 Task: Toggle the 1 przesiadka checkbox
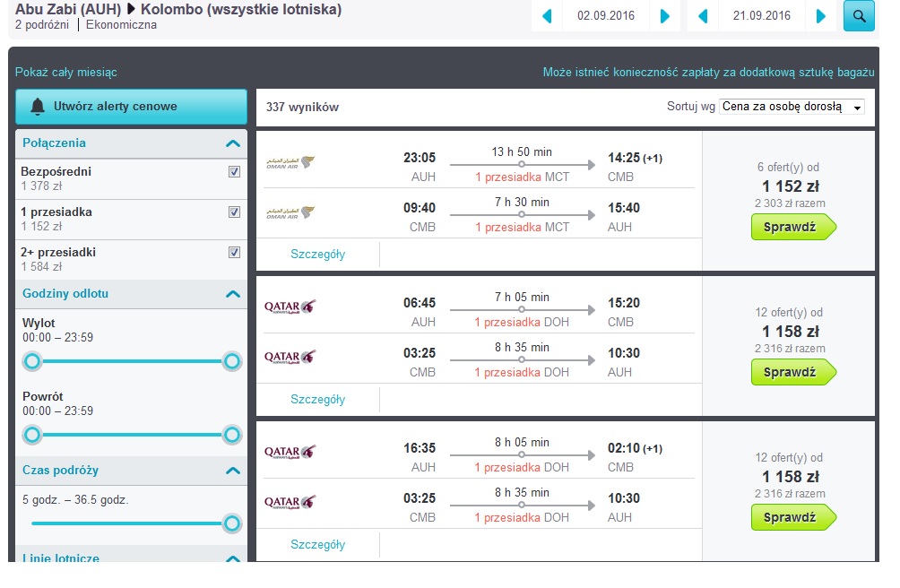tap(234, 212)
